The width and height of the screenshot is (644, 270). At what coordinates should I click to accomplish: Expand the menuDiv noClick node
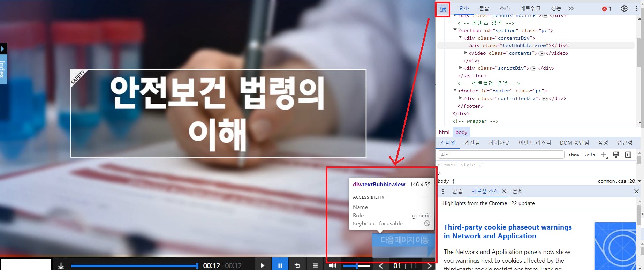(455, 16)
